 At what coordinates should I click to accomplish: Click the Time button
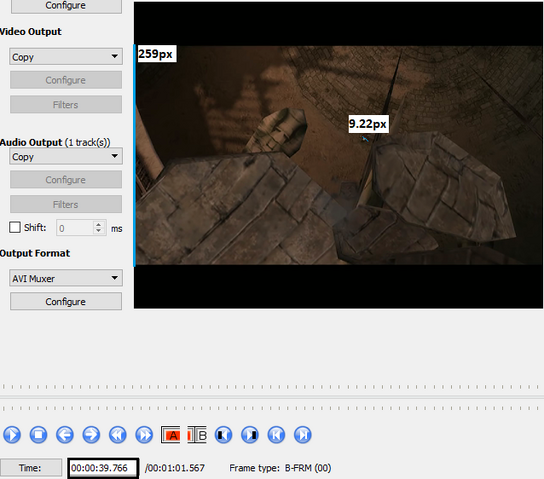point(31,468)
